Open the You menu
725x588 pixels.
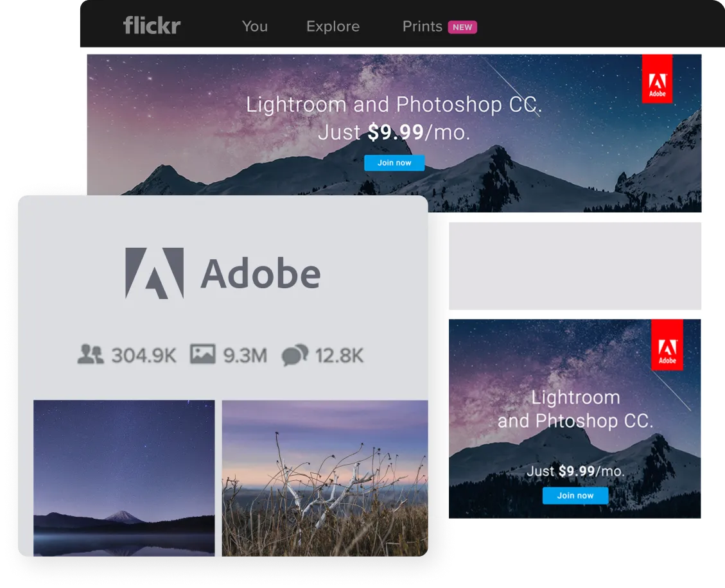pyautogui.click(x=255, y=27)
